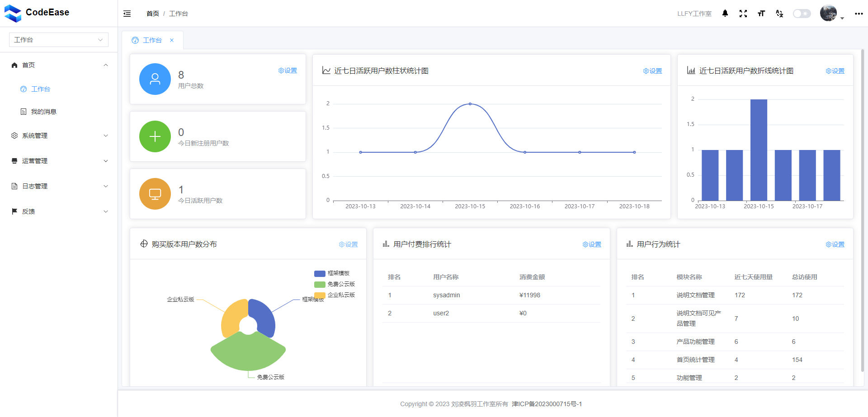Viewport: 868px width, 417px height.
Task: Open 设置 for the 近七日活跃用户数柱状统计图 panel
Action: coord(652,71)
